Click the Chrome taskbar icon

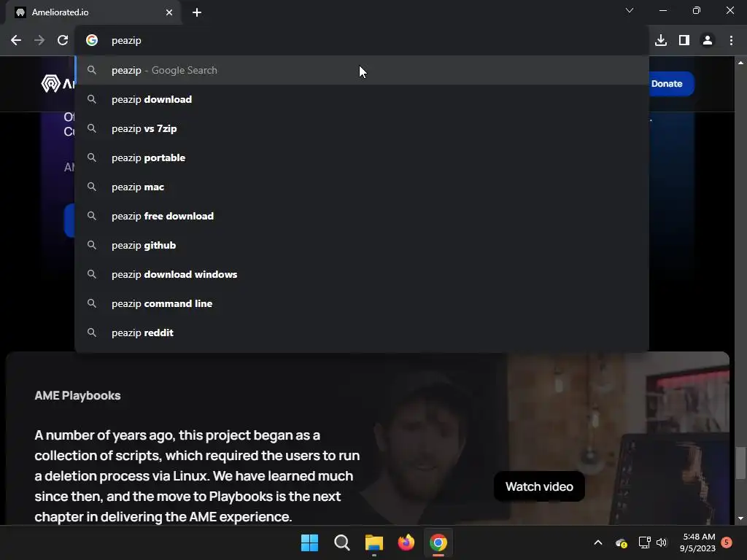(x=438, y=542)
